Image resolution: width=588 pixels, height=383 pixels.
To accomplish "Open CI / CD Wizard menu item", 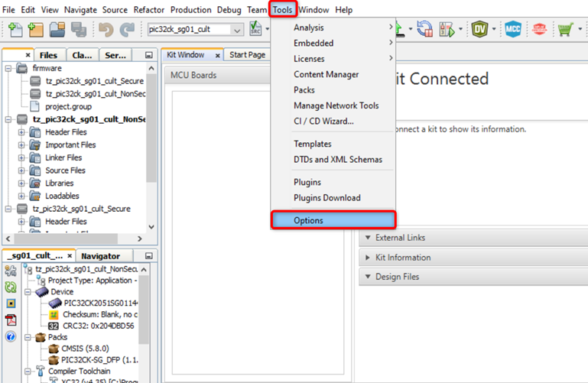I will (x=333, y=121).
